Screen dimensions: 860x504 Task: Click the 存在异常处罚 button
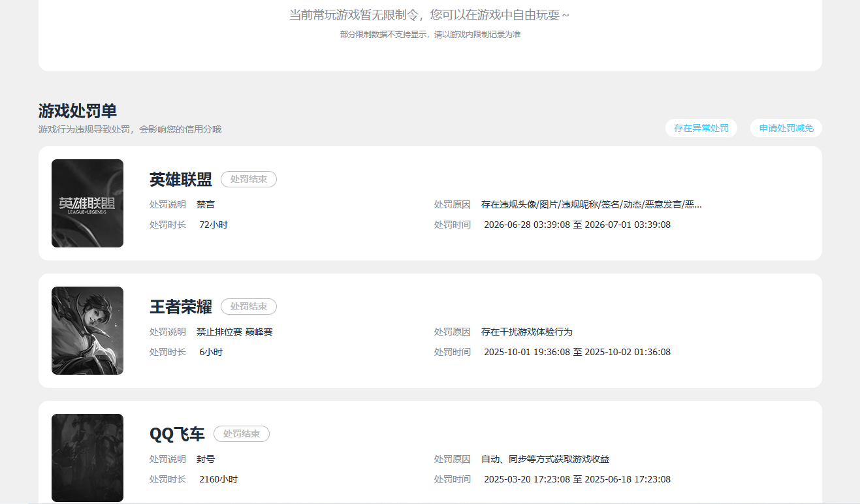[x=701, y=129]
